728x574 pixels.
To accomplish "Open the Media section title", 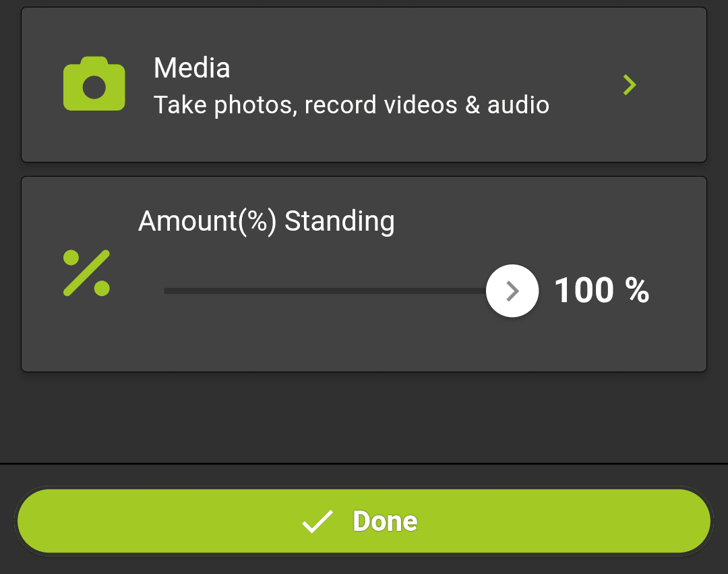I will click(x=191, y=68).
